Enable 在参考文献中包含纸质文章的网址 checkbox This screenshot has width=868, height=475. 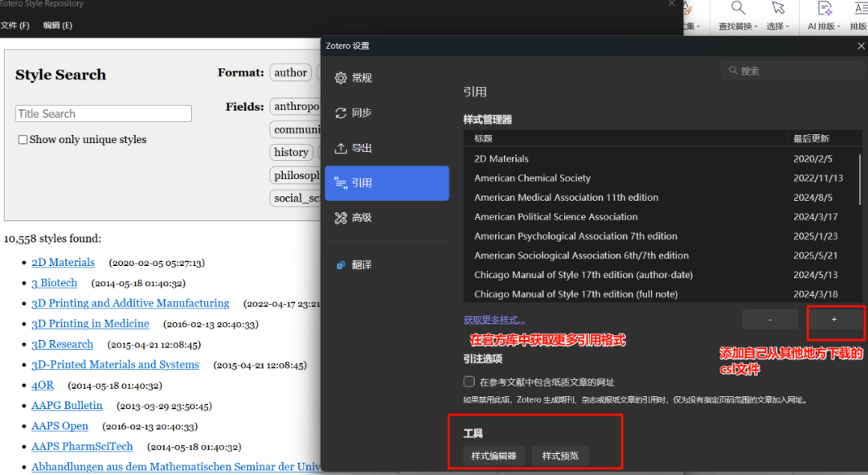pos(469,382)
